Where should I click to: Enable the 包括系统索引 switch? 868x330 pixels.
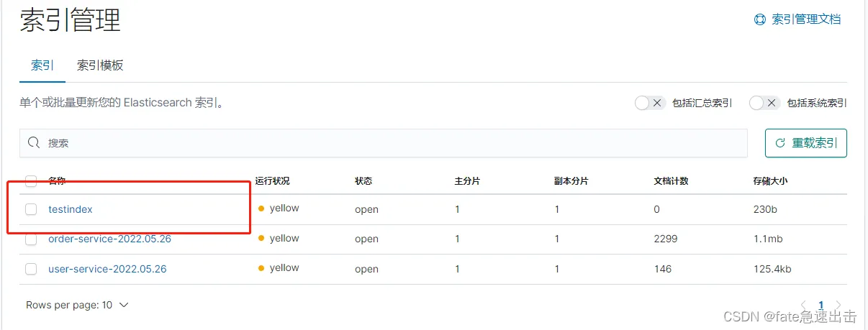click(764, 103)
